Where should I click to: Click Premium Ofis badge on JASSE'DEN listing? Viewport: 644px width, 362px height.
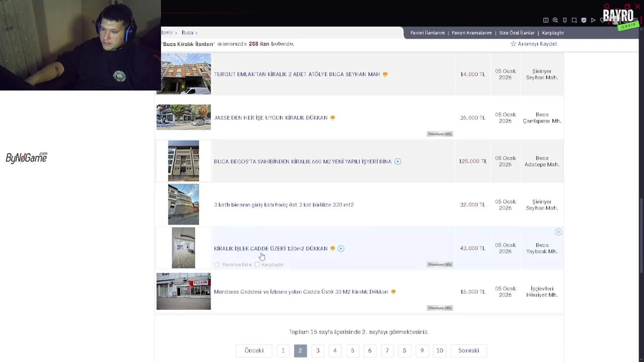(440, 134)
